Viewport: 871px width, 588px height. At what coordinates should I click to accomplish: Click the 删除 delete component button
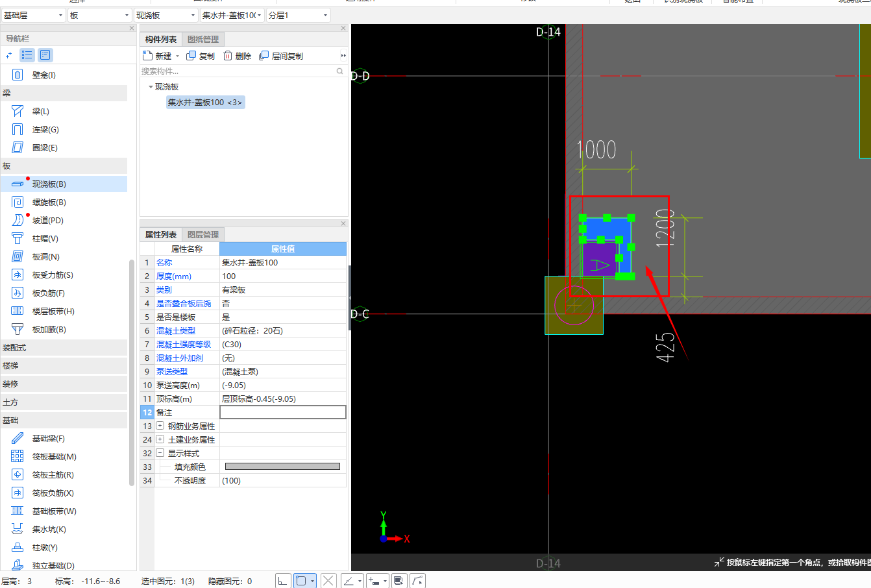(237, 56)
